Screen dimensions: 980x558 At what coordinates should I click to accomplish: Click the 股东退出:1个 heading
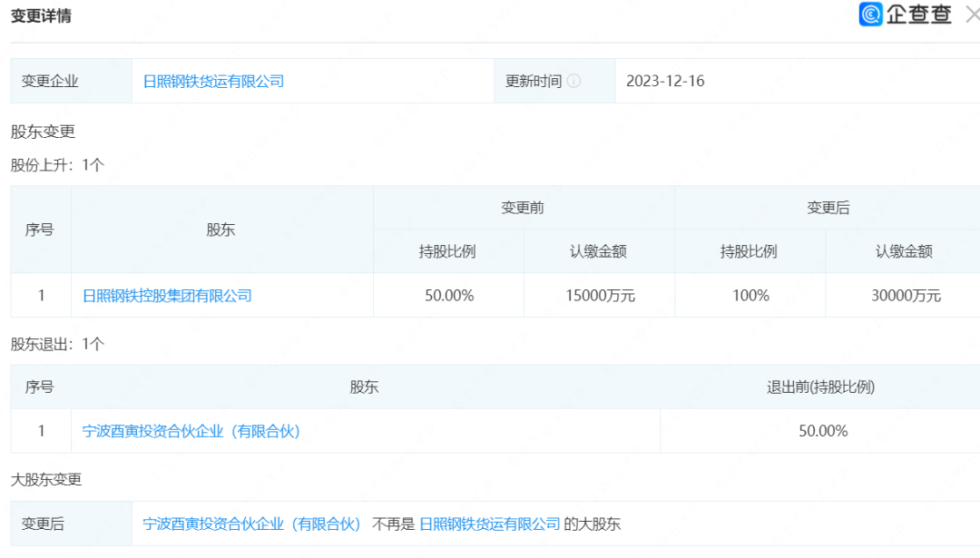coord(57,345)
